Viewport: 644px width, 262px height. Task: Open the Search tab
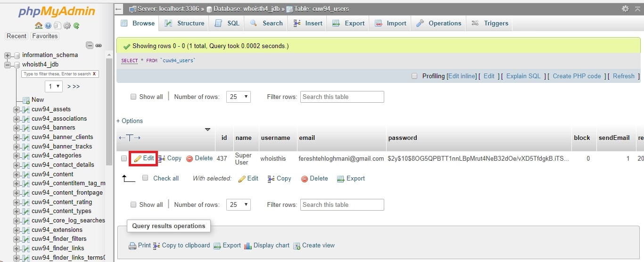tap(266, 23)
